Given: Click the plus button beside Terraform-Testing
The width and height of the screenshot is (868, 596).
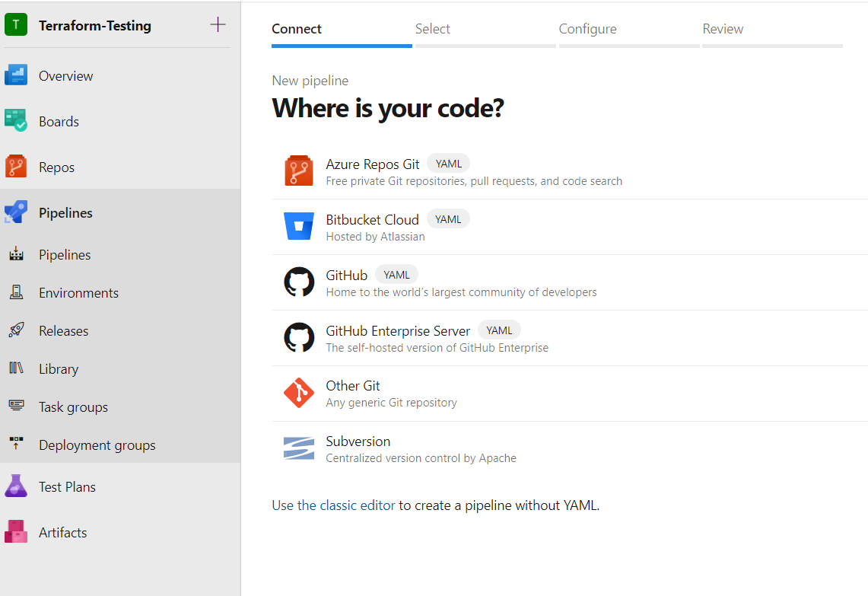Looking at the screenshot, I should pos(218,25).
